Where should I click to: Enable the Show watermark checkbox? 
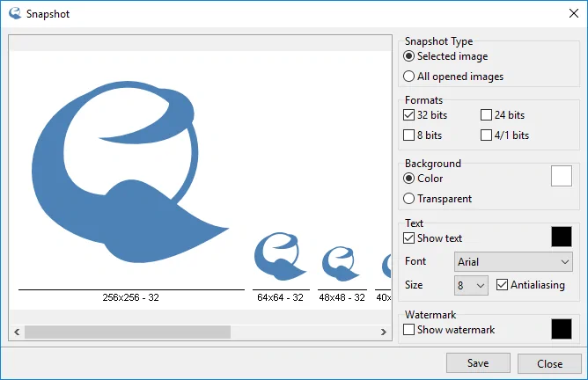coord(409,330)
